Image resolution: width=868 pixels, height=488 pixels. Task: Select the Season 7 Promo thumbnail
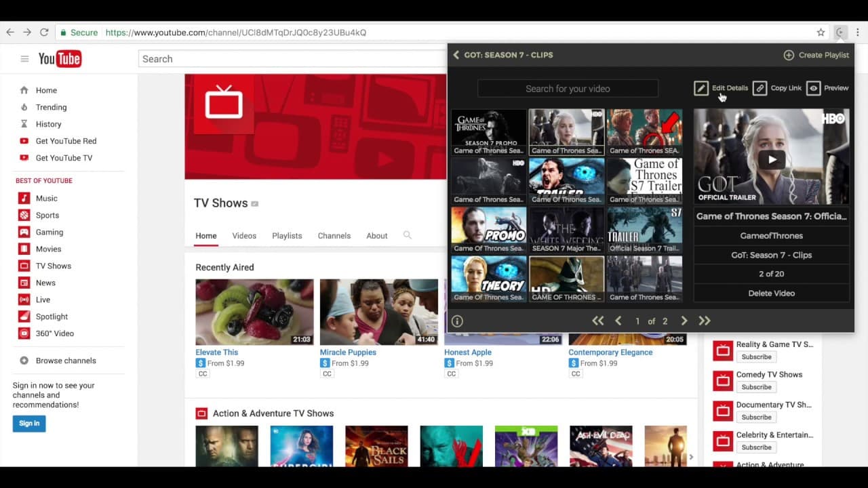pos(489,132)
